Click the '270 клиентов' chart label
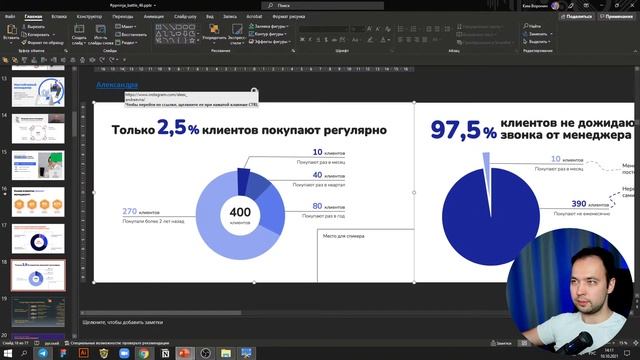640x360 pixels. [x=141, y=211]
